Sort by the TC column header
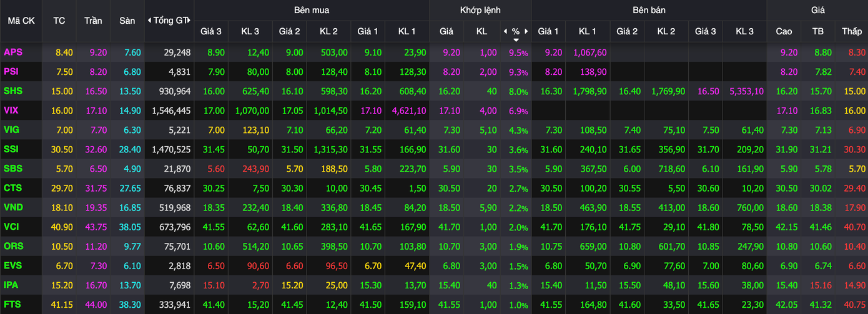868x314 pixels. (59, 21)
